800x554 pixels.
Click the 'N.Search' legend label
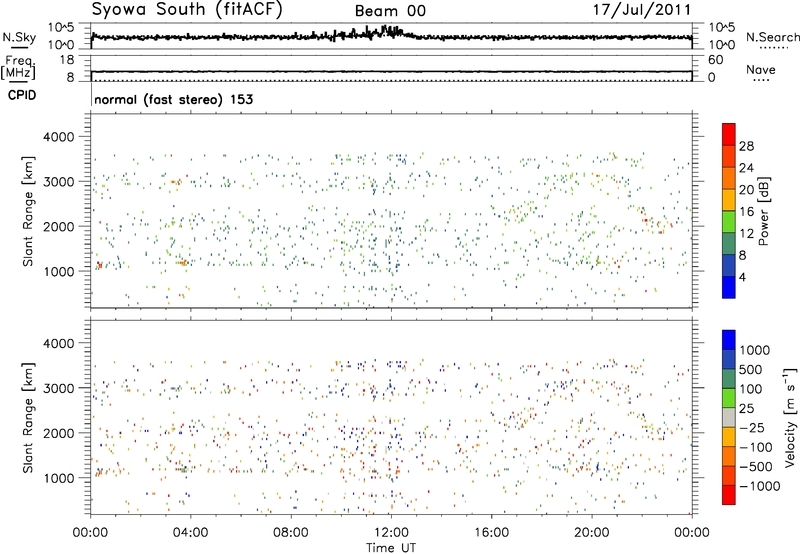point(773,37)
